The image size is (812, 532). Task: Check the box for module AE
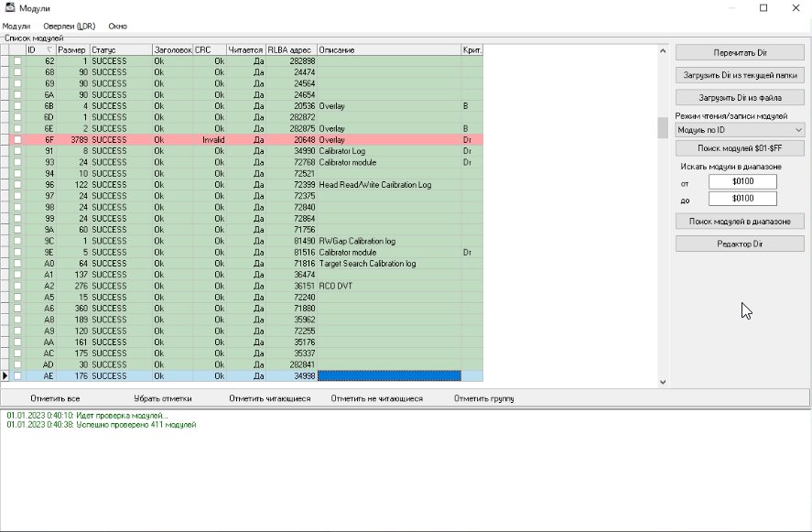pos(17,376)
